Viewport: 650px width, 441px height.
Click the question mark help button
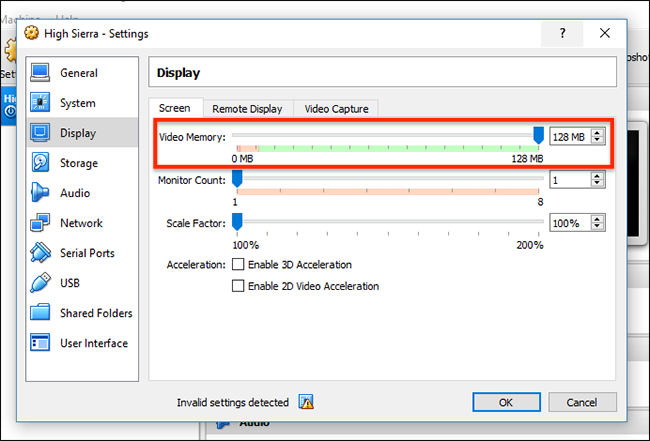coord(562,33)
